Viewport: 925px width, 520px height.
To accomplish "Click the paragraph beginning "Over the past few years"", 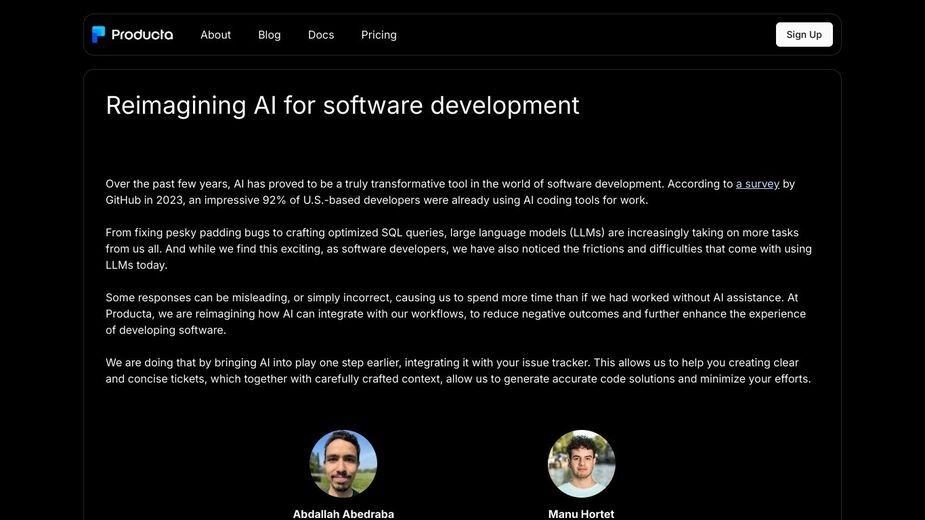I will click(450, 192).
